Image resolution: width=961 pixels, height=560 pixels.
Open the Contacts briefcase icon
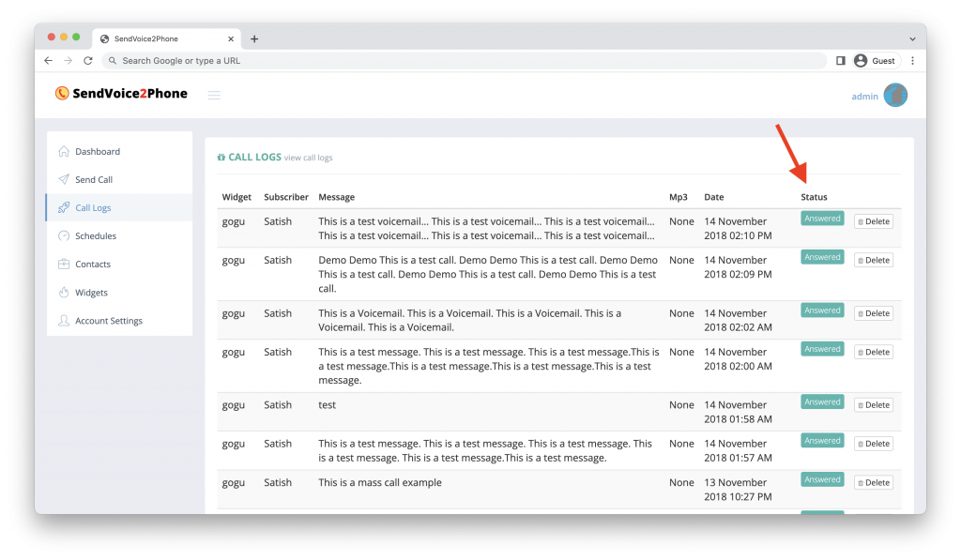click(x=64, y=265)
